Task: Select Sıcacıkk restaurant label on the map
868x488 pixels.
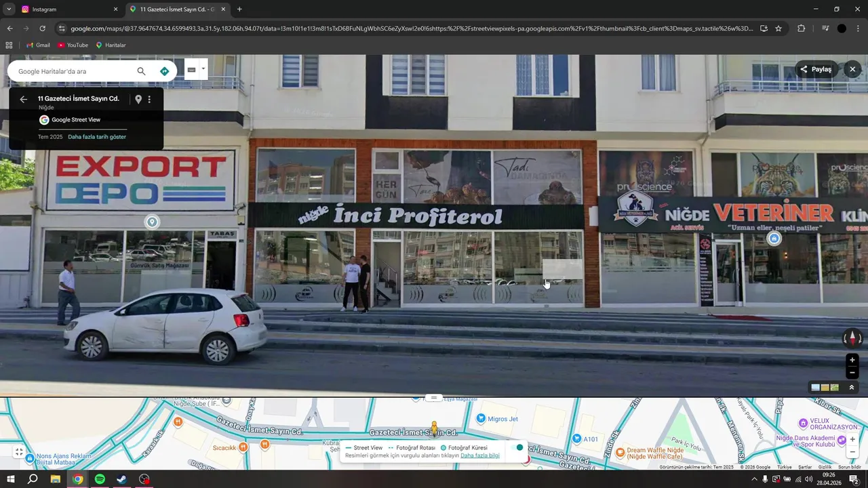Action: [224, 447]
